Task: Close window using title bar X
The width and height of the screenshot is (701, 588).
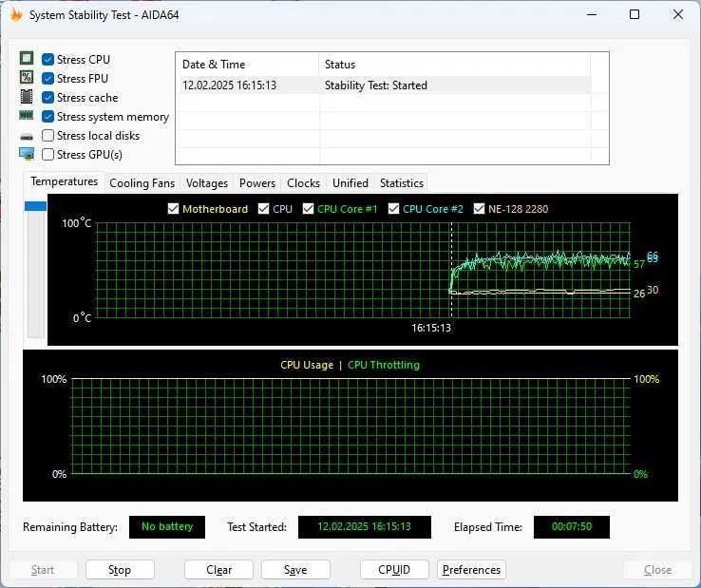Action: [x=678, y=15]
